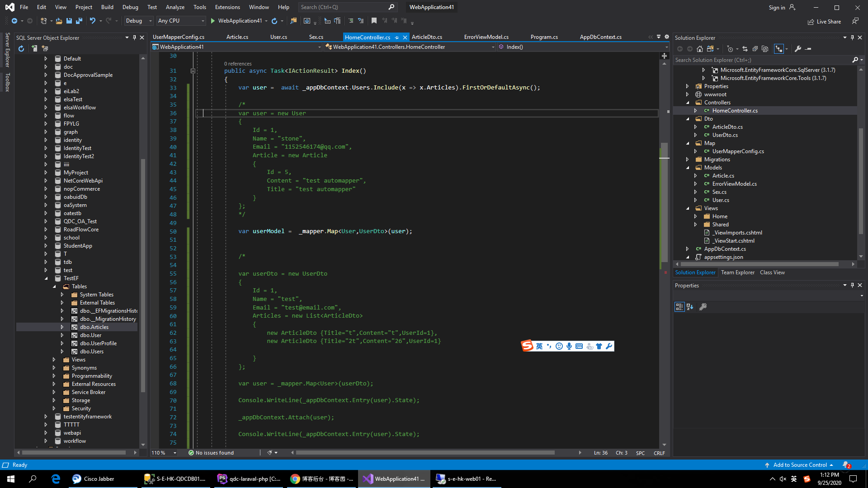This screenshot has width=868, height=488.
Task: Click the Undo toolbar icon
Action: click(x=92, y=21)
